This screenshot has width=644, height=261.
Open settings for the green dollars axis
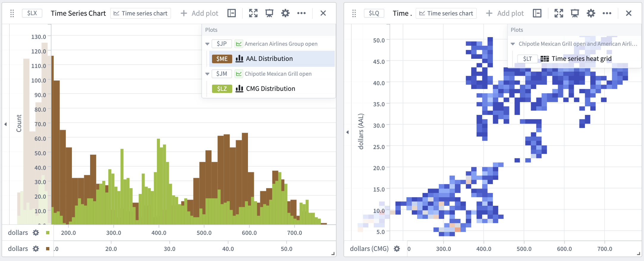[x=36, y=232]
